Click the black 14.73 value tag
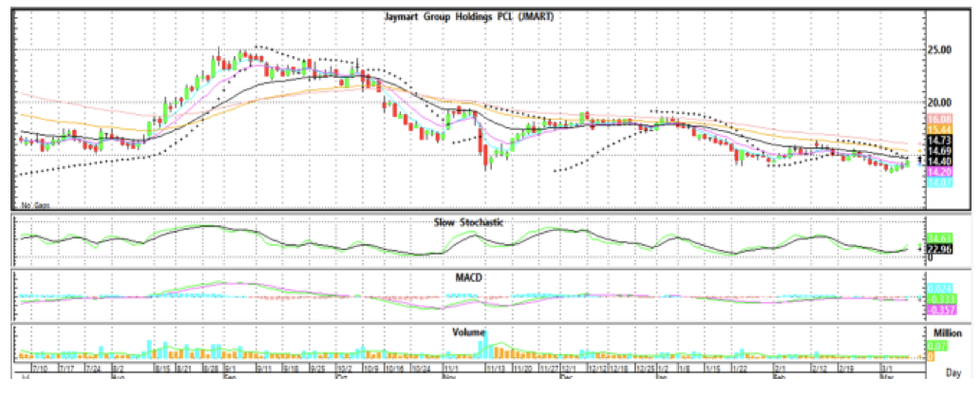This screenshot has width=980, height=397. pyautogui.click(x=939, y=141)
